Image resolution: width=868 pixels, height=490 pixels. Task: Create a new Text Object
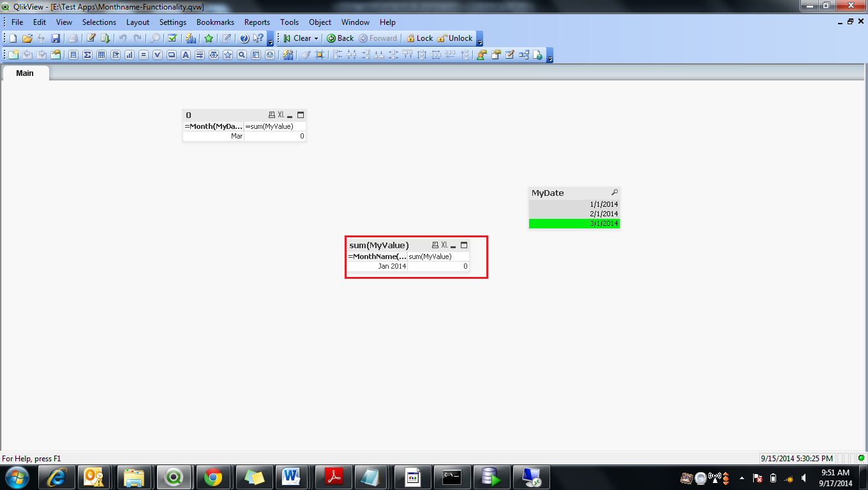coord(186,55)
